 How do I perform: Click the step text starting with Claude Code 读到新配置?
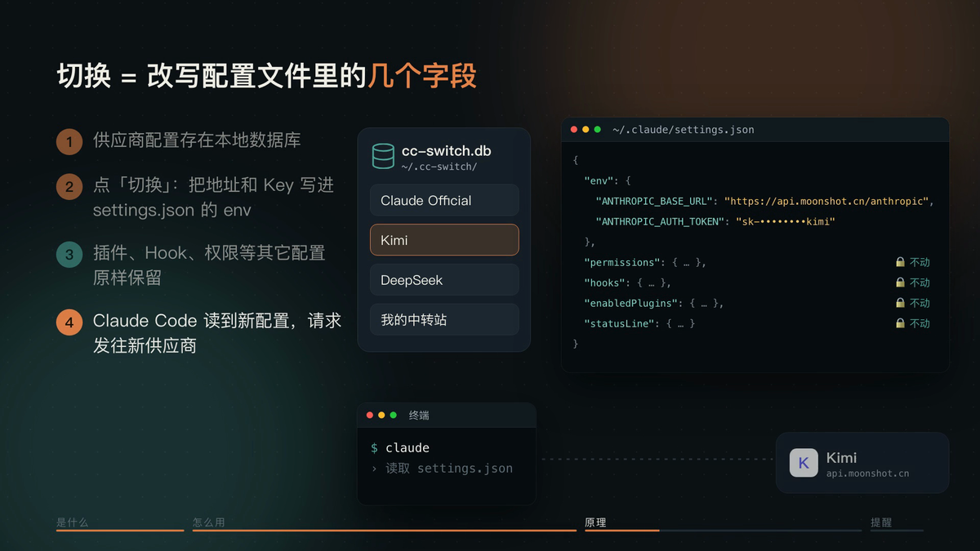(x=217, y=333)
